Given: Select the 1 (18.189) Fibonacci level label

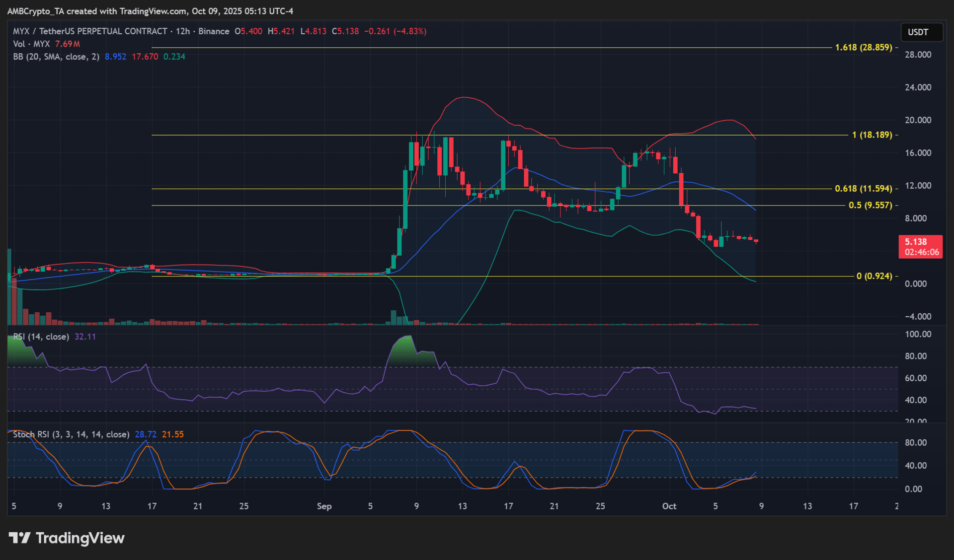Looking at the screenshot, I should coord(872,135).
